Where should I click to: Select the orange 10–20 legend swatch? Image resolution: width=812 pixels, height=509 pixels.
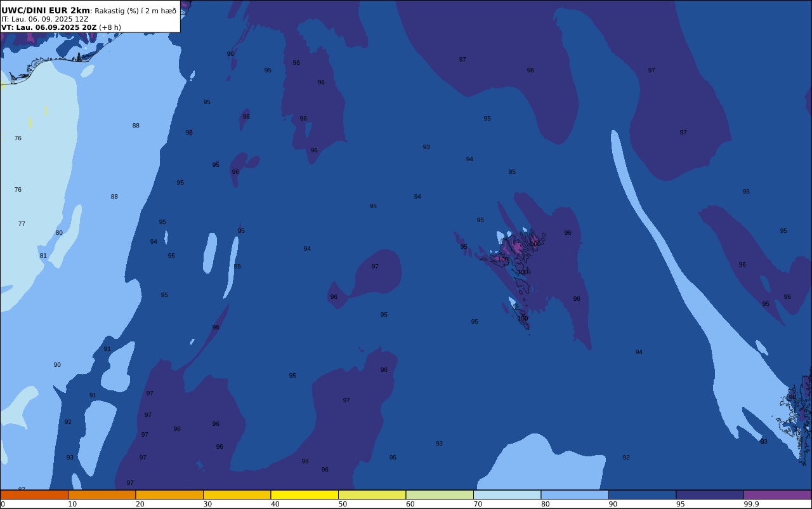coord(101,494)
